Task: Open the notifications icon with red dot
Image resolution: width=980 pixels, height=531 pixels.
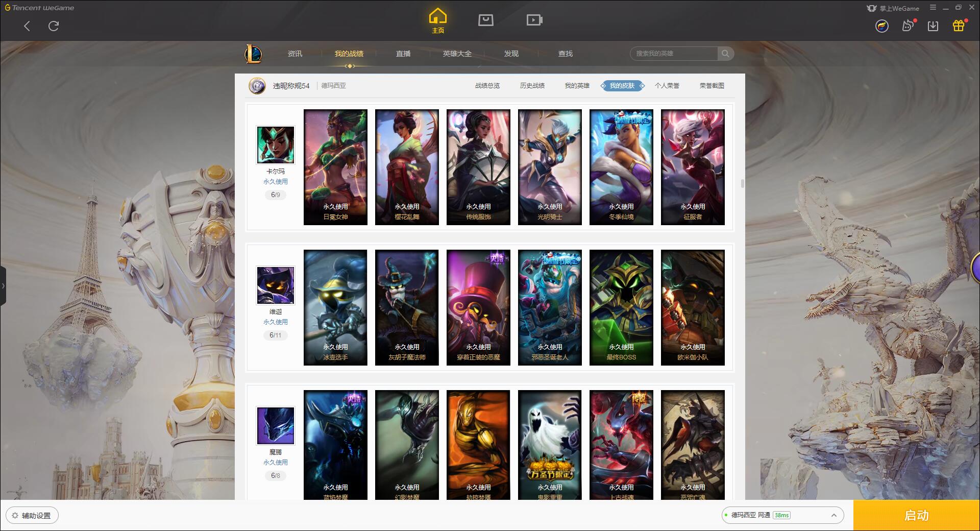Action: 908,26
